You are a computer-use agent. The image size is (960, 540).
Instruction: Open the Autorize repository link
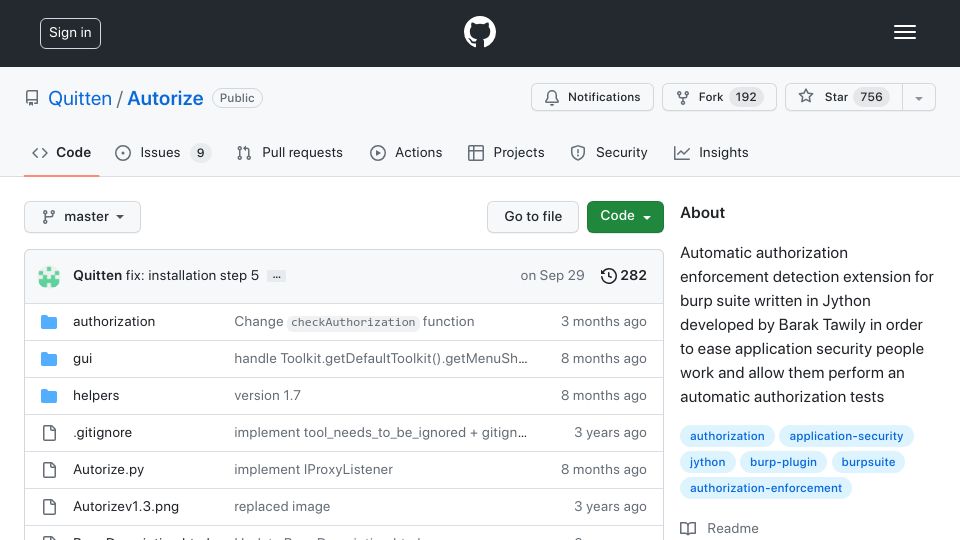click(165, 98)
